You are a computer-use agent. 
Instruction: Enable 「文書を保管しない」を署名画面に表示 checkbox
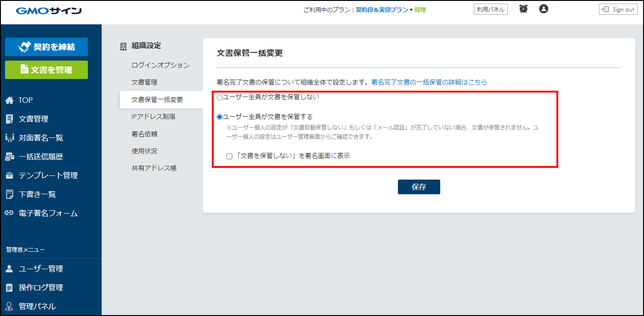click(229, 156)
